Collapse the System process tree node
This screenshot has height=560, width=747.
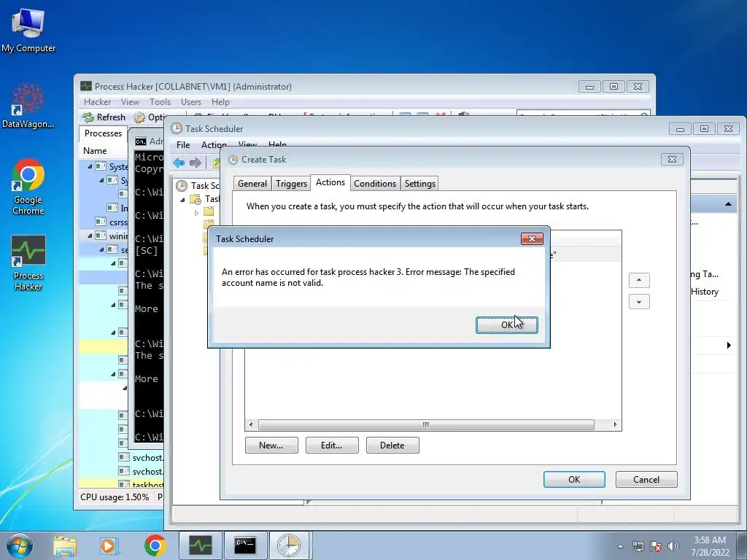click(x=90, y=167)
